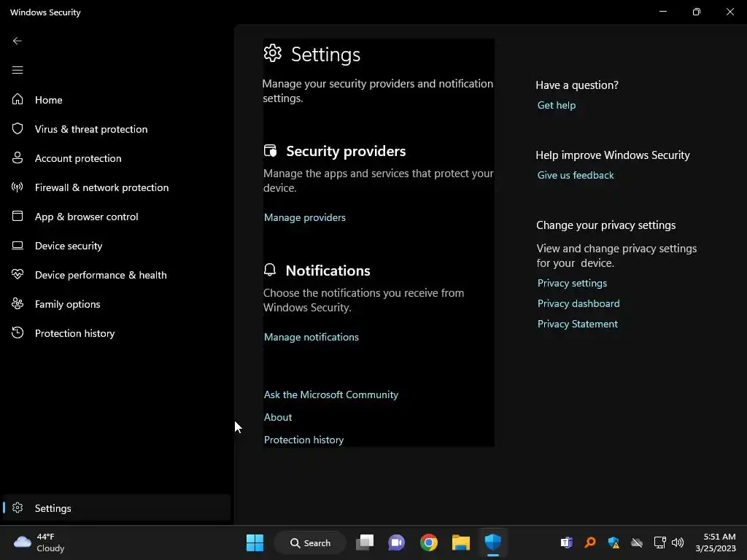Open the weather widget showing Cloudy

[x=39, y=542]
